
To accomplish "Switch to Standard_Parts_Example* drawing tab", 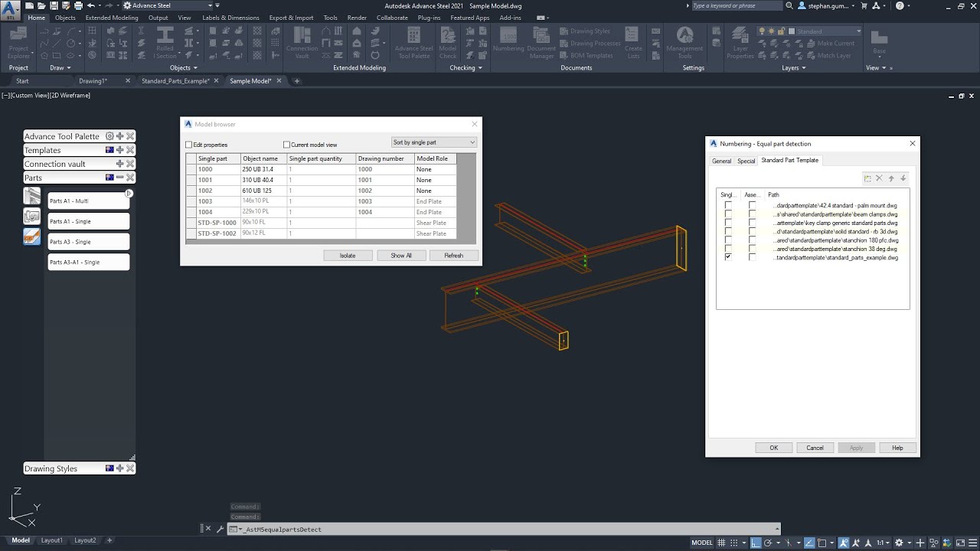I will [x=175, y=80].
